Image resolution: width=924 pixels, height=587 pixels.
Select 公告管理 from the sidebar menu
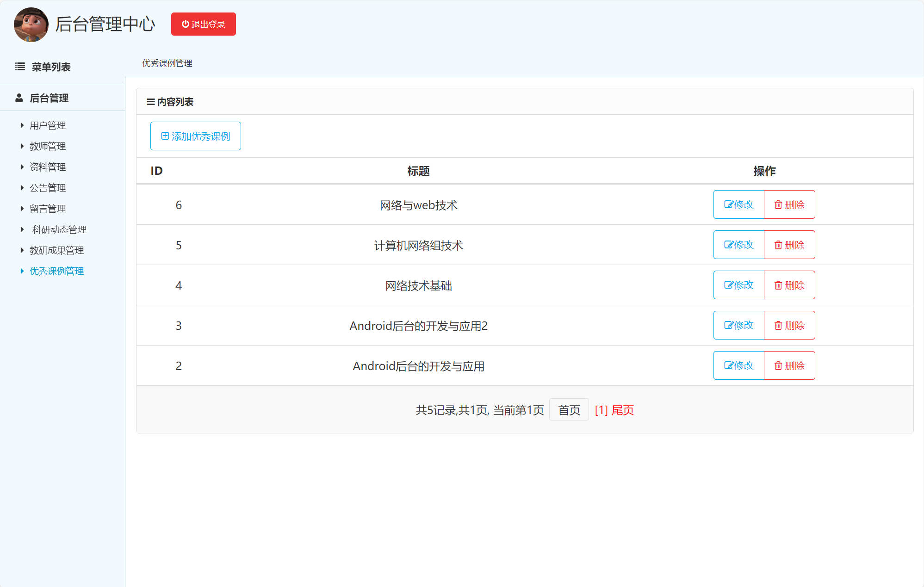click(x=48, y=187)
